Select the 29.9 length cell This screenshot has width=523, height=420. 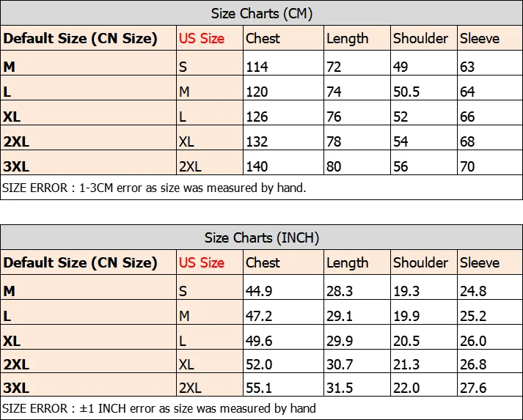(340, 341)
